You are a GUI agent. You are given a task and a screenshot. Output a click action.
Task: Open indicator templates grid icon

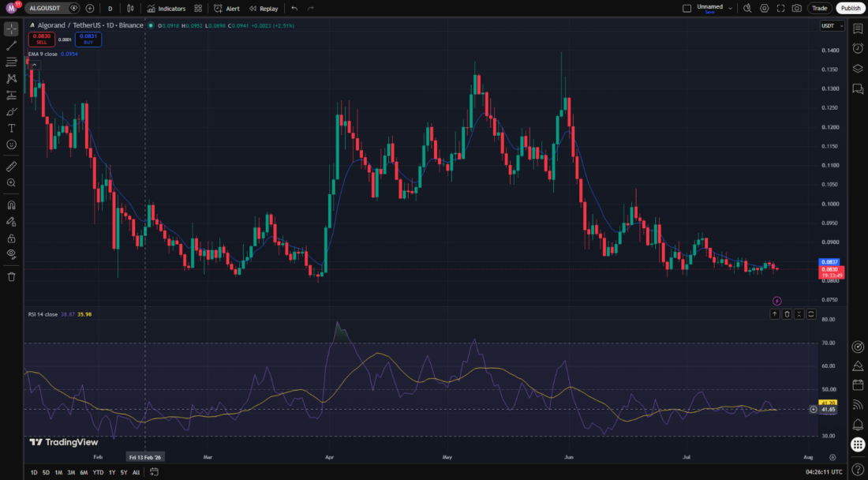click(198, 9)
